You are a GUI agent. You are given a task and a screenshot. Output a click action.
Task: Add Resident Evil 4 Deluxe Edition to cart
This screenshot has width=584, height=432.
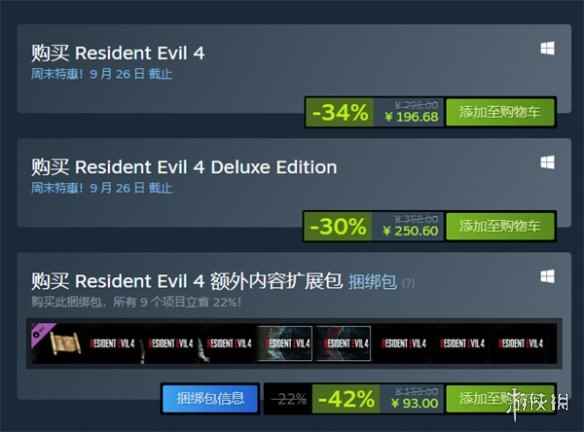point(499,226)
